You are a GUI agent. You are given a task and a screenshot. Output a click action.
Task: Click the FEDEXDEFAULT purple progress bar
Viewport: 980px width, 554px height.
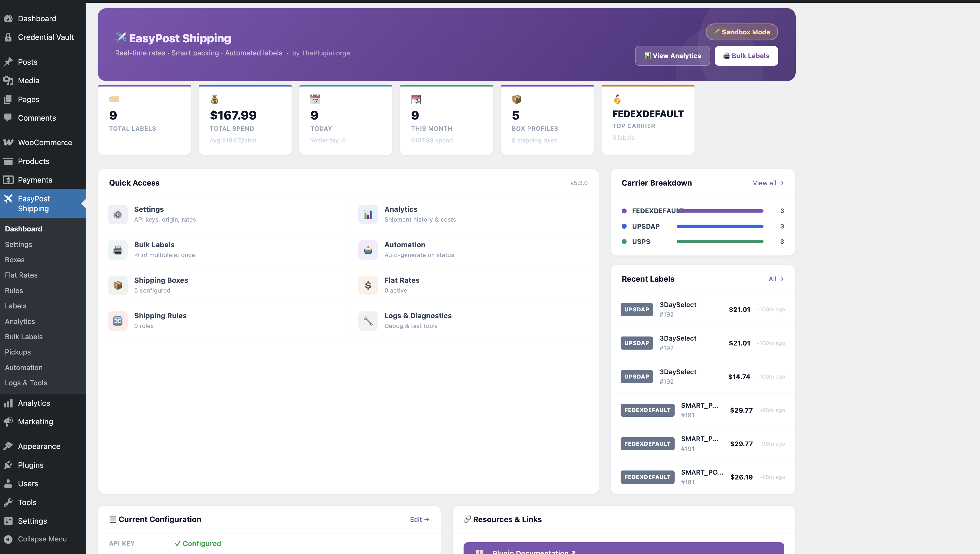[x=720, y=211]
